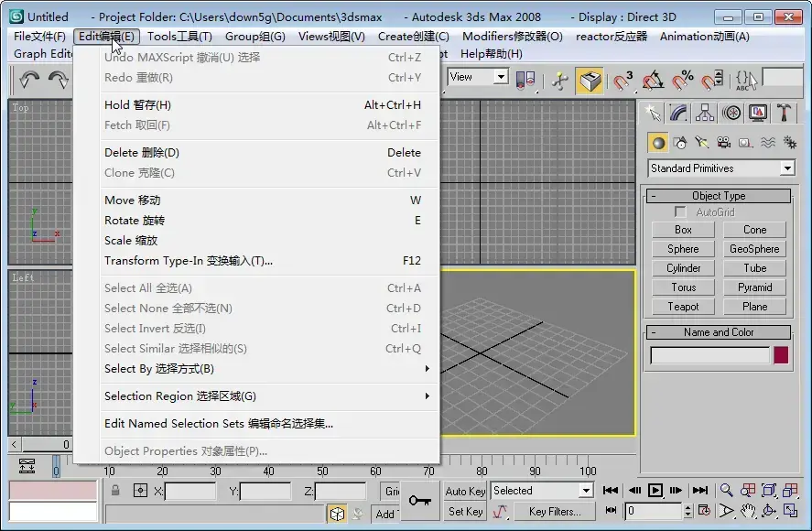812x531 pixels.
Task: Click the Field-of-View viewport icon
Action: [x=727, y=511]
